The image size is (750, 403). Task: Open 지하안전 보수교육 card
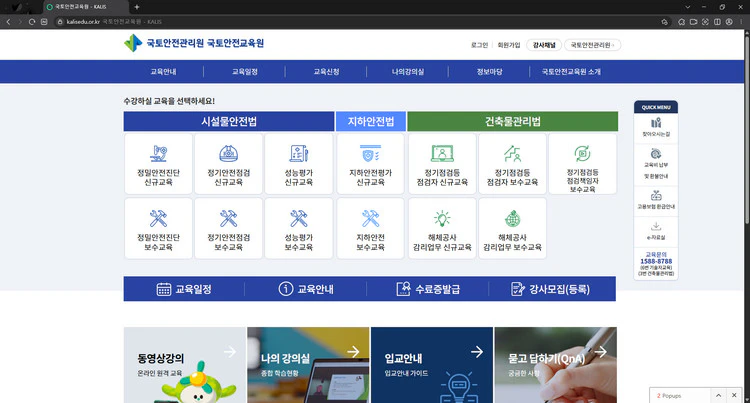pyautogui.click(x=370, y=229)
